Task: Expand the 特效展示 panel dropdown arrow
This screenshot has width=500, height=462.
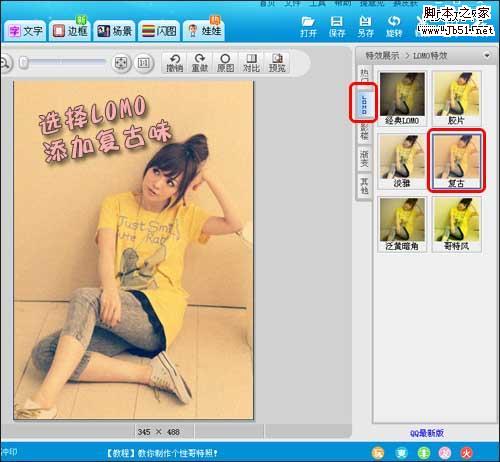Action: click(487, 55)
